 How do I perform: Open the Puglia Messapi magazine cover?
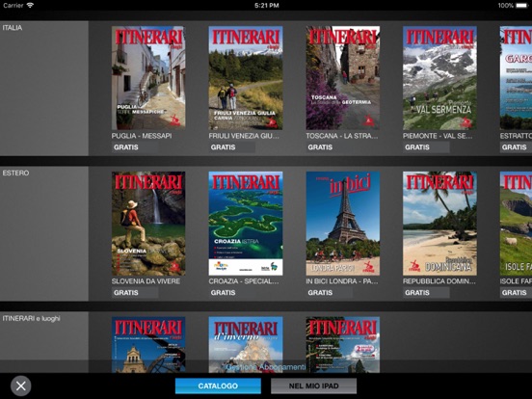tap(148, 78)
